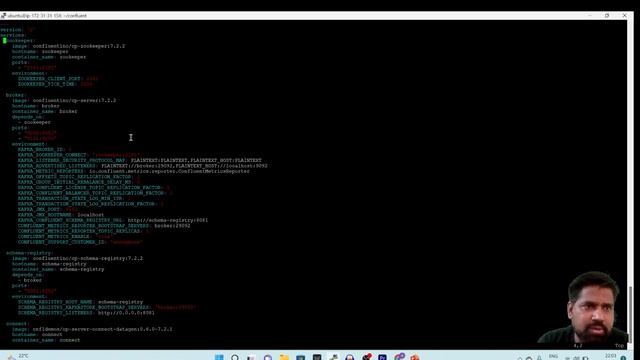This screenshot has width=640, height=360.
Task: Click KAFKA_ADVERTISED_LISTENERS variable
Action: 57,166
